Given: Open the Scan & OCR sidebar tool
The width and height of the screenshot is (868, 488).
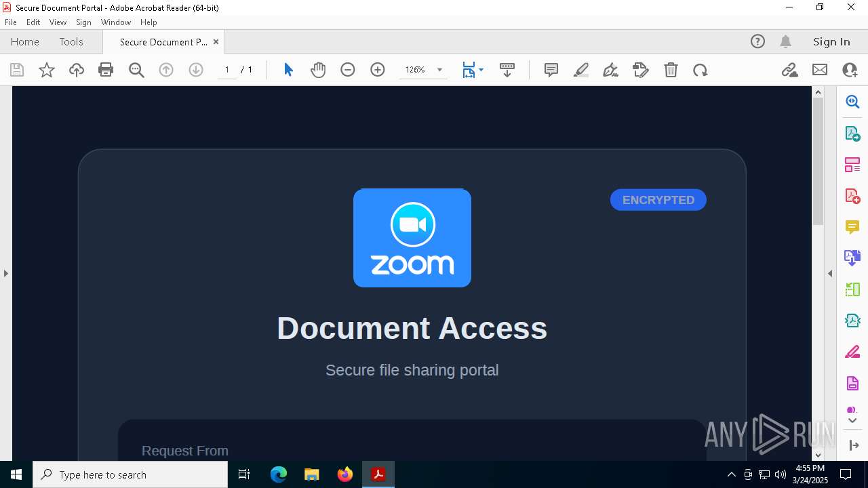Looking at the screenshot, I should click(x=852, y=321).
